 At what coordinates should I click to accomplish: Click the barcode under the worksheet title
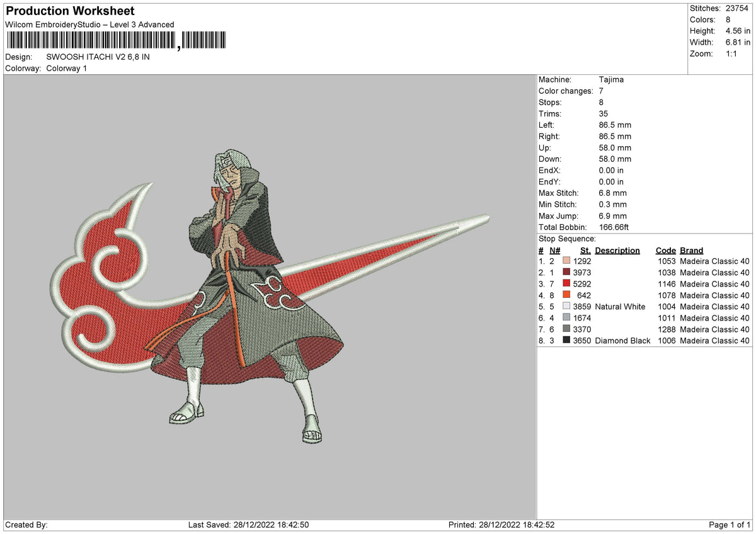point(116,41)
